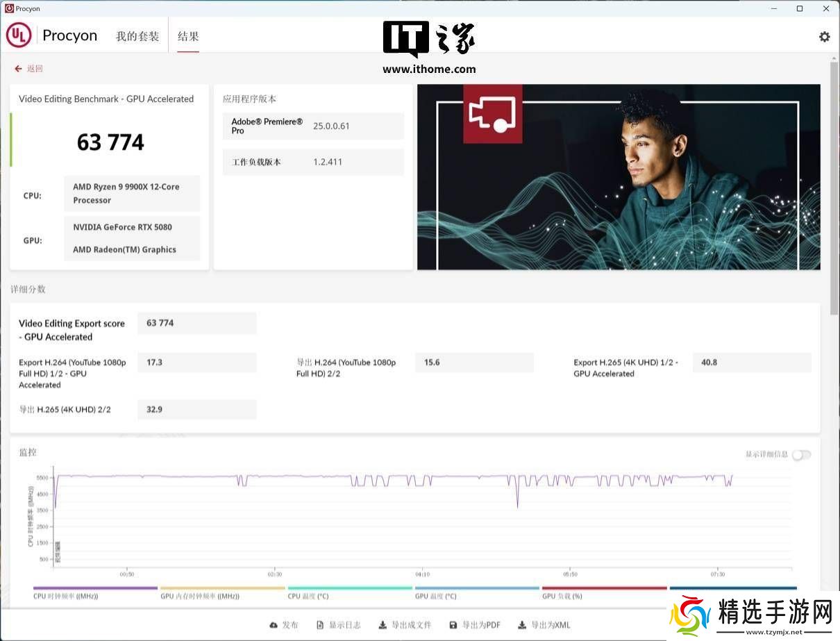Toggle GPU 内存时钟频率 legend entry
This screenshot has width=840, height=641.
click(222, 589)
